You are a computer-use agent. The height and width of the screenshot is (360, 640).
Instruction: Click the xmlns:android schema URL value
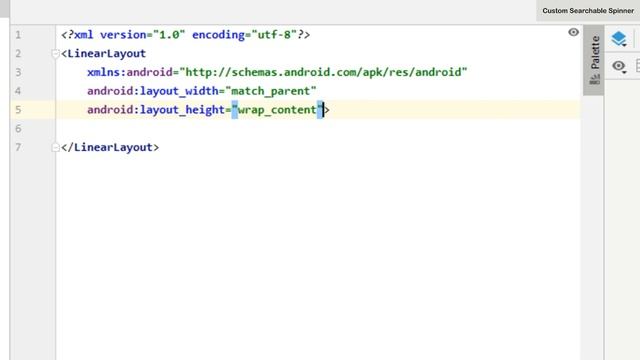(323, 72)
